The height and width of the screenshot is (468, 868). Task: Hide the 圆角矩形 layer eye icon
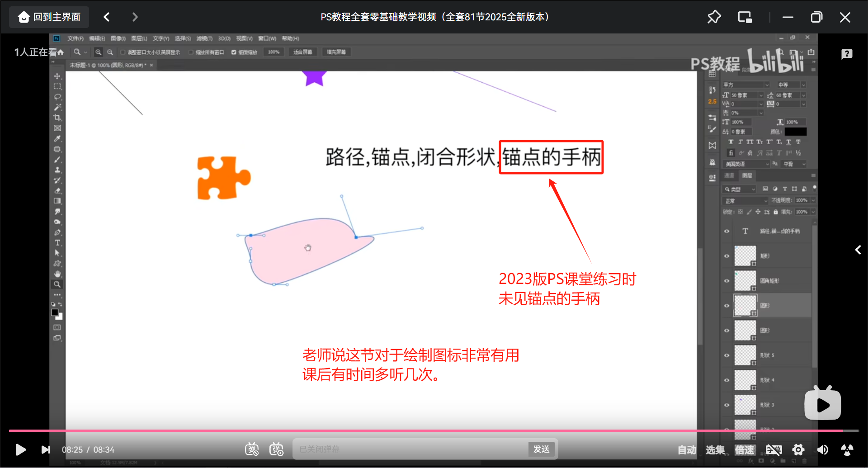coord(726,281)
